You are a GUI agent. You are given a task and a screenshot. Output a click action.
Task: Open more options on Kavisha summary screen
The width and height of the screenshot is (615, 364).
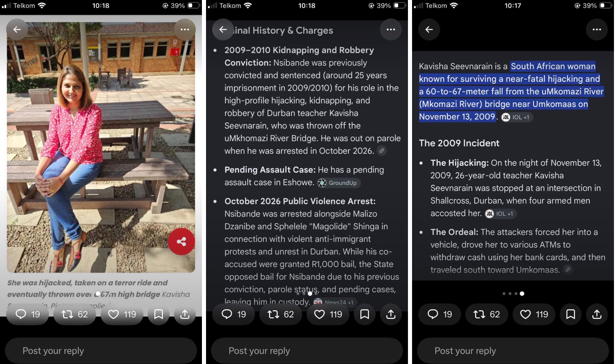[597, 30]
